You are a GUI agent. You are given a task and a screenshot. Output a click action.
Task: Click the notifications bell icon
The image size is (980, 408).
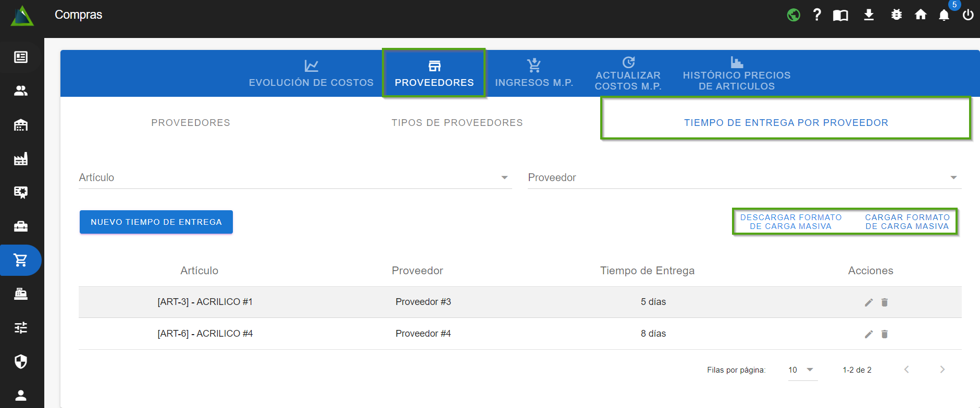(x=944, y=15)
